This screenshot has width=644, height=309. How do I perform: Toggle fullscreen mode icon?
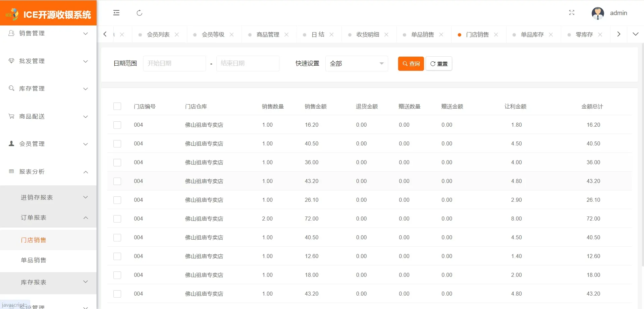(572, 13)
